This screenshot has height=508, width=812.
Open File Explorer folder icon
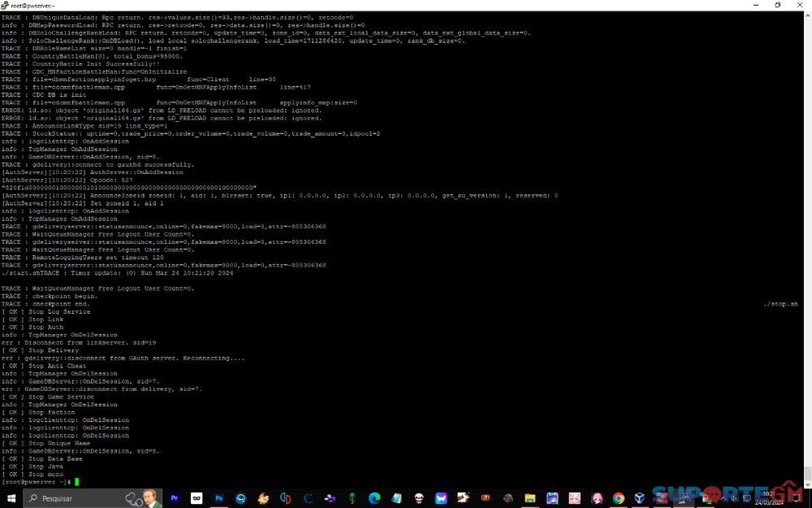tap(530, 498)
